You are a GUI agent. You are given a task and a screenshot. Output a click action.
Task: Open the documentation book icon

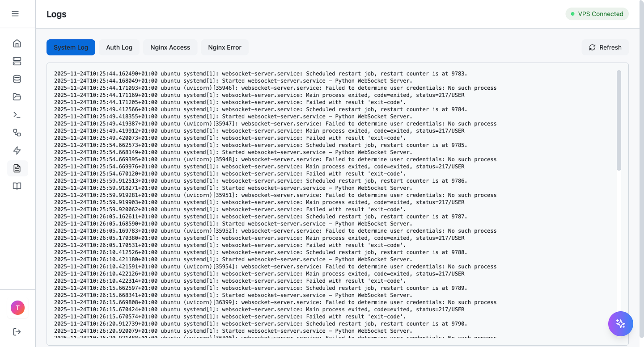pyautogui.click(x=17, y=186)
